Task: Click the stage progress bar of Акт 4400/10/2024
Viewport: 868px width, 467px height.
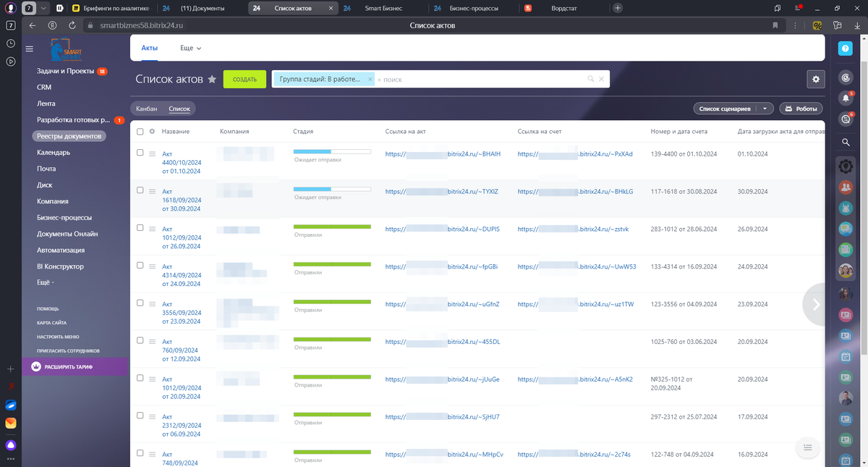Action: point(332,151)
